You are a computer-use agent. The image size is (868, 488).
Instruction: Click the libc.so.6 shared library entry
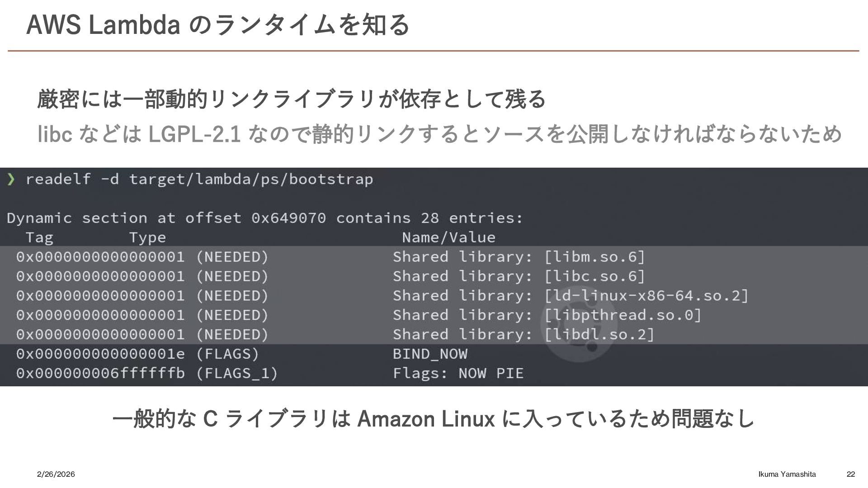[x=594, y=277]
